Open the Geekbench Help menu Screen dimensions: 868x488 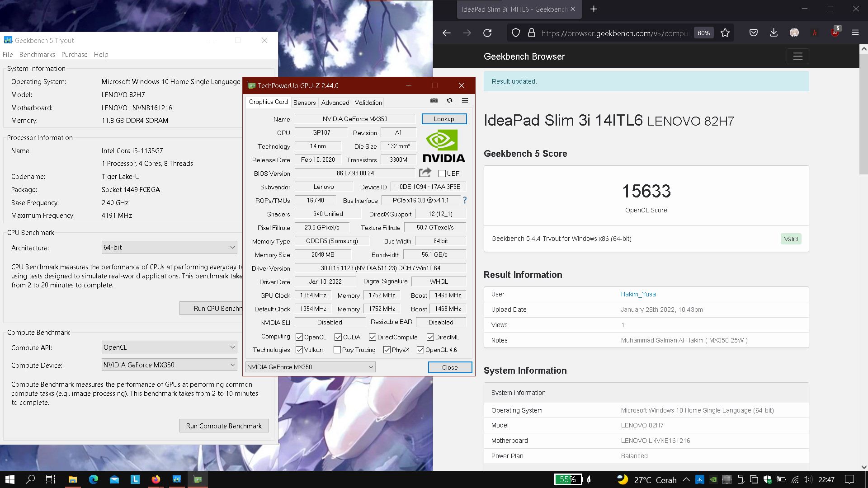pos(101,54)
